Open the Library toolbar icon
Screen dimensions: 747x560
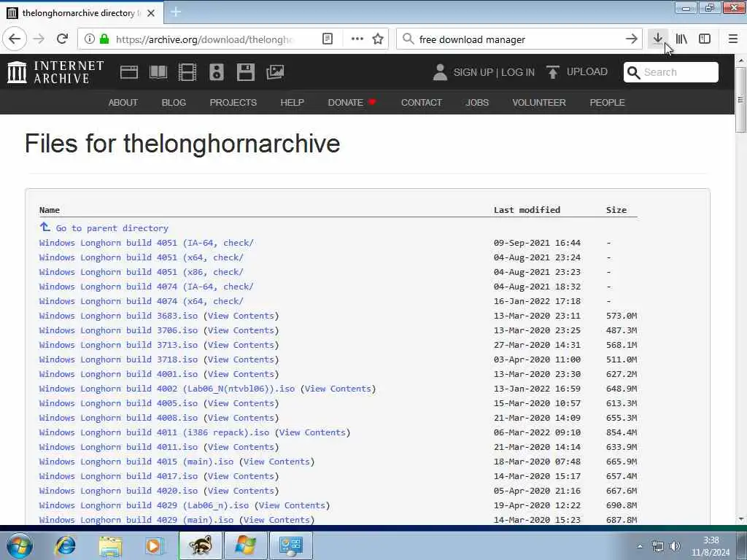coord(682,39)
